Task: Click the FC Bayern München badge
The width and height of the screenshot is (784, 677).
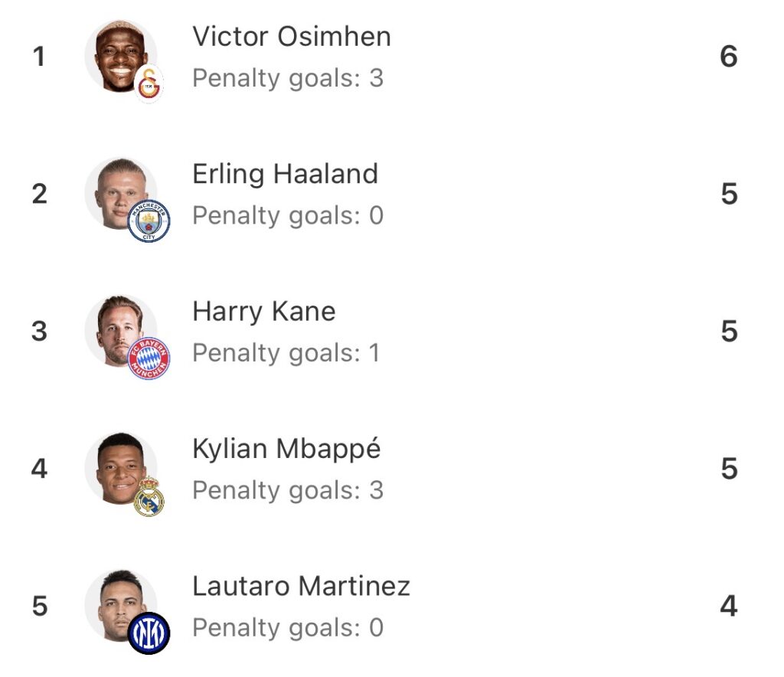Action: (149, 358)
